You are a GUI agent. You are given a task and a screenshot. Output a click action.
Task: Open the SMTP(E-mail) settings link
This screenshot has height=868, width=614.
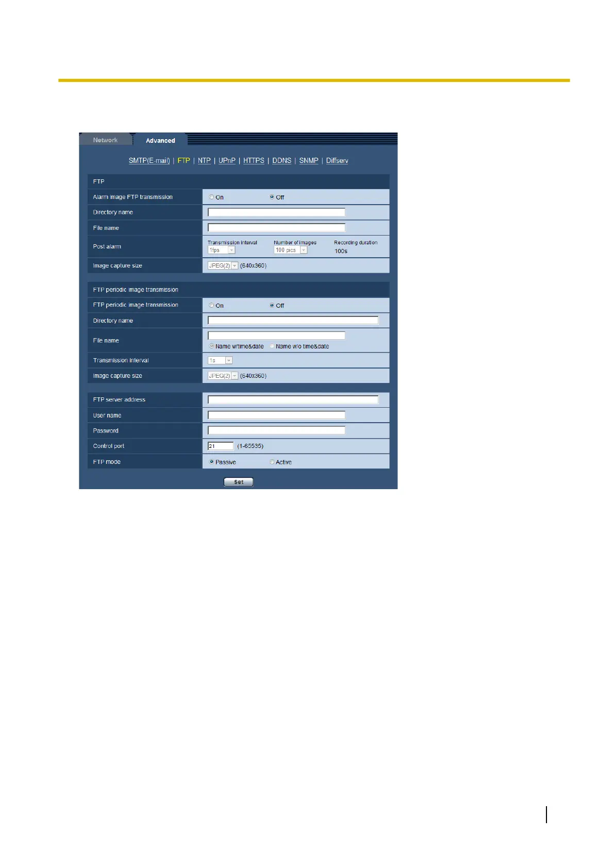149,161
